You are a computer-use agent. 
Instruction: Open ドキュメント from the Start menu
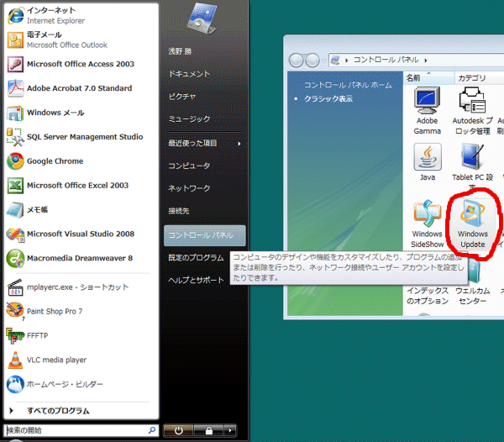click(189, 74)
